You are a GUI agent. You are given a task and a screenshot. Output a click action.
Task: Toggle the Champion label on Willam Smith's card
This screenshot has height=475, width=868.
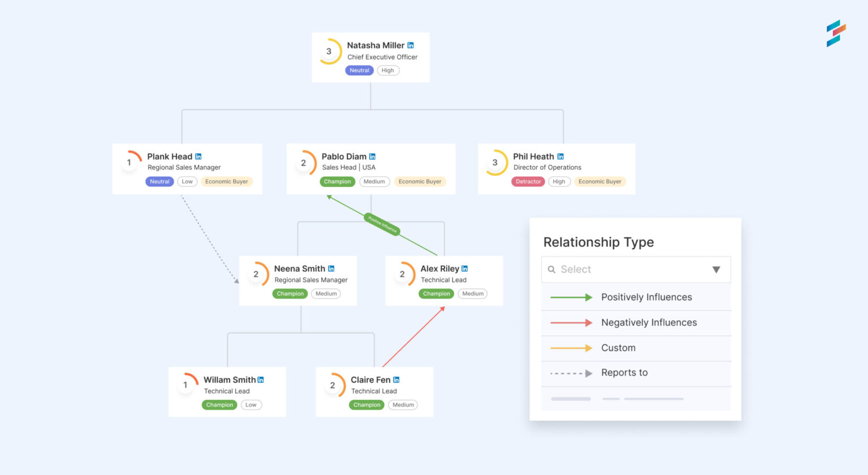(219, 404)
